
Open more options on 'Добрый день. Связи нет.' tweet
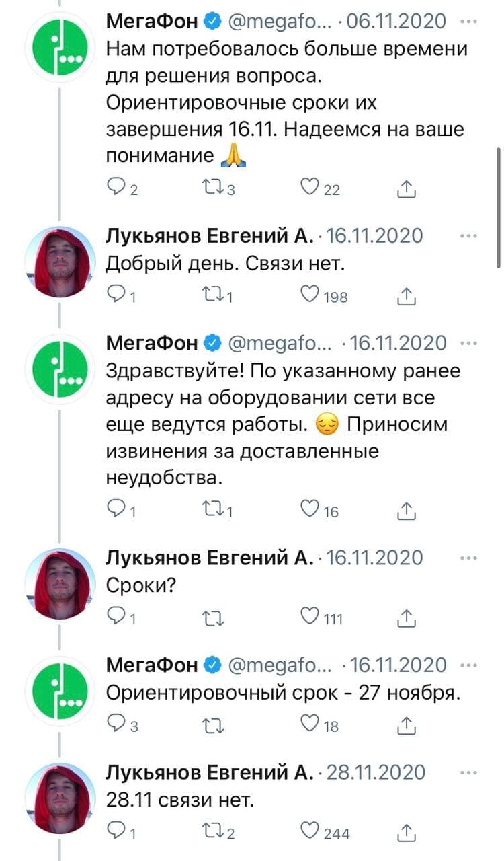point(468,236)
